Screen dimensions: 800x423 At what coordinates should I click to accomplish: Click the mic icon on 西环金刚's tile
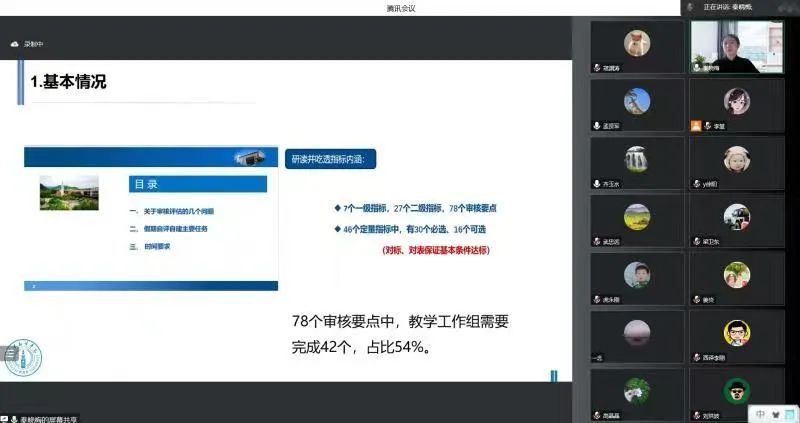pos(696,357)
